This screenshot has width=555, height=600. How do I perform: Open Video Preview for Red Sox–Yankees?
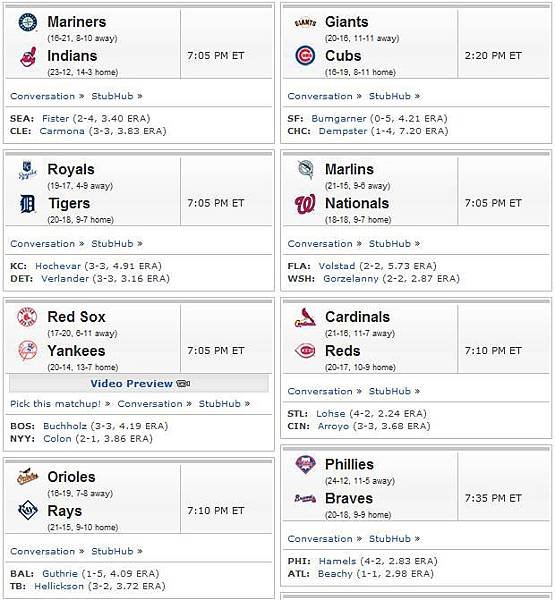[140, 383]
